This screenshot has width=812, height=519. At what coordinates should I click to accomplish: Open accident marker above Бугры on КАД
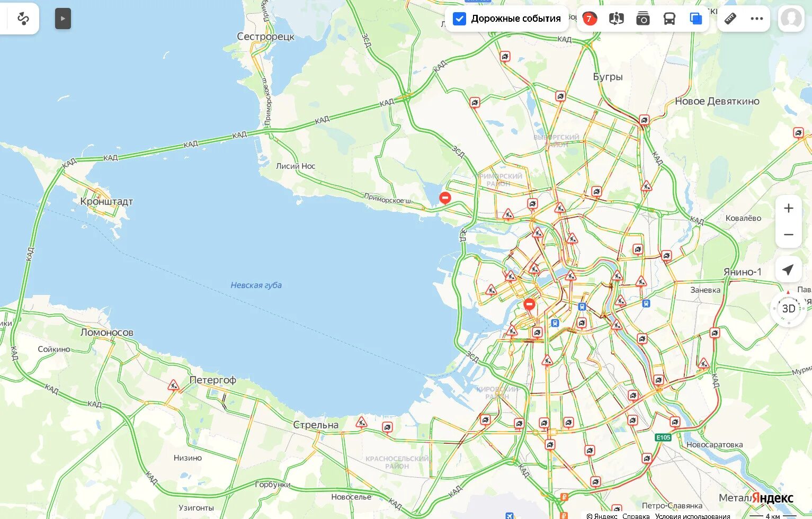click(x=505, y=56)
